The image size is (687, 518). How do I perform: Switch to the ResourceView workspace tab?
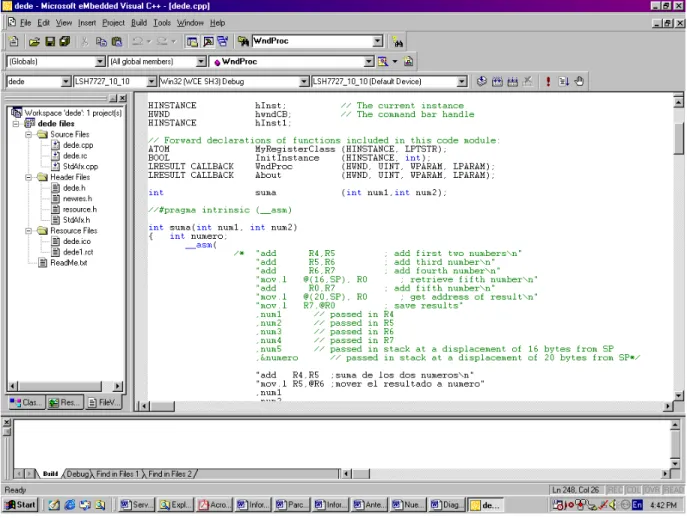pos(64,402)
